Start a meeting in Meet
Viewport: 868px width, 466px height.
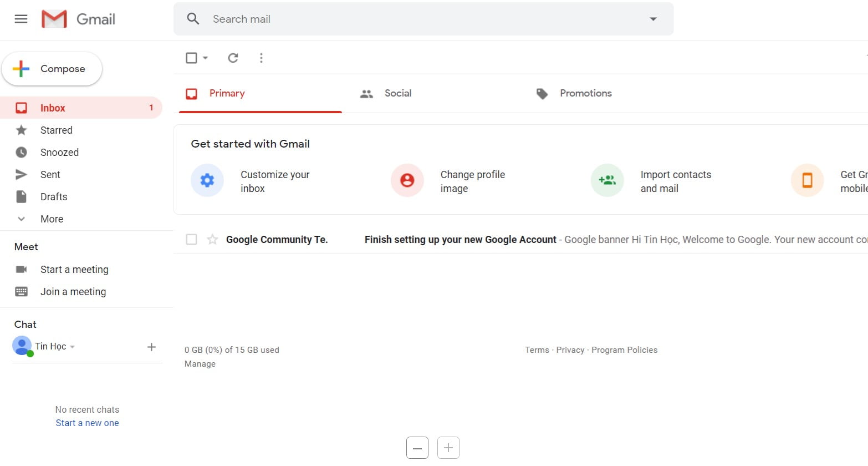(74, 269)
